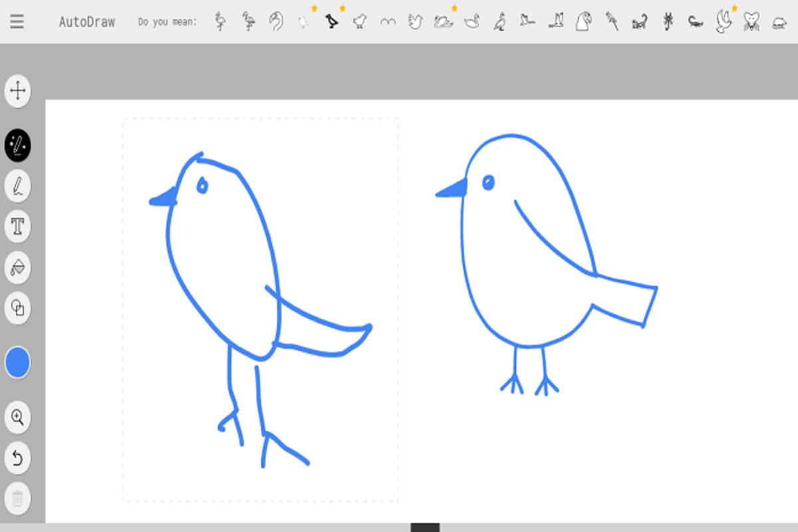Open the Shape tool
The image size is (798, 532).
click(18, 308)
